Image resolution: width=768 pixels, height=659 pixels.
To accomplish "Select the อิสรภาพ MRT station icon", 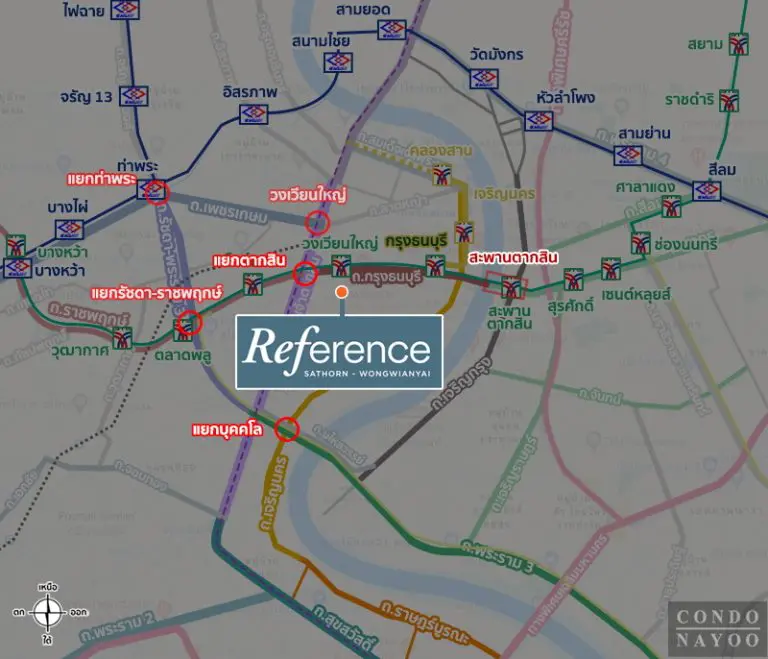I will pos(254,114).
